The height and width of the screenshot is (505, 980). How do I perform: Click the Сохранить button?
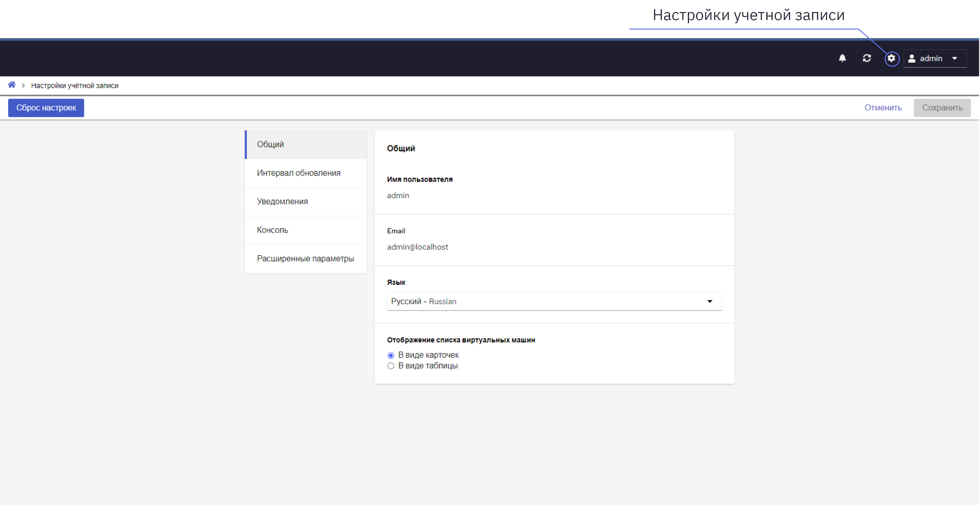click(942, 108)
